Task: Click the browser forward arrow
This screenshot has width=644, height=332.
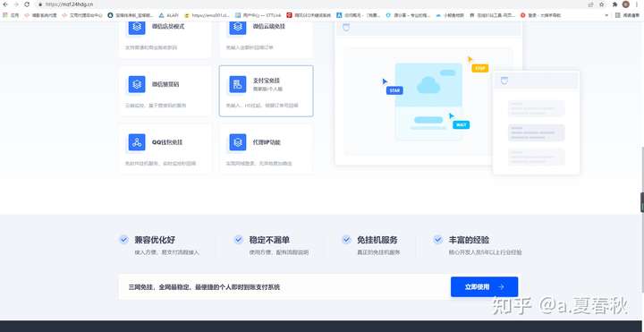Action: pos(15,4)
